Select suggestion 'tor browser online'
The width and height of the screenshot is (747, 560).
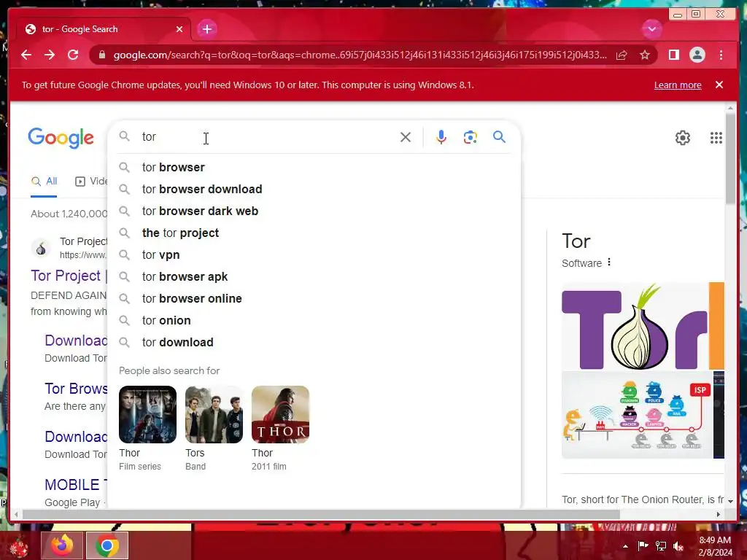314,298
